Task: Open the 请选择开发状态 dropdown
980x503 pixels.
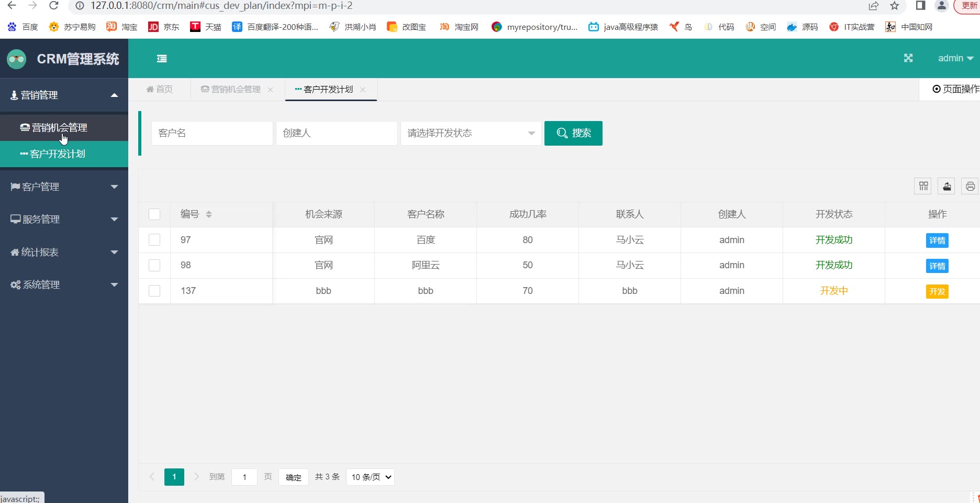Action: [x=471, y=133]
